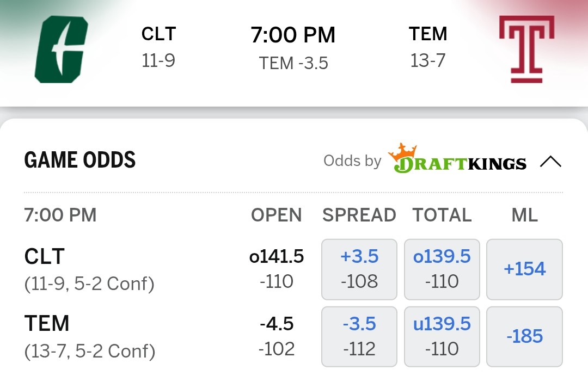Select TEM -3.5 spread bet
Image resolution: width=588 pixels, height=382 pixels.
359,336
